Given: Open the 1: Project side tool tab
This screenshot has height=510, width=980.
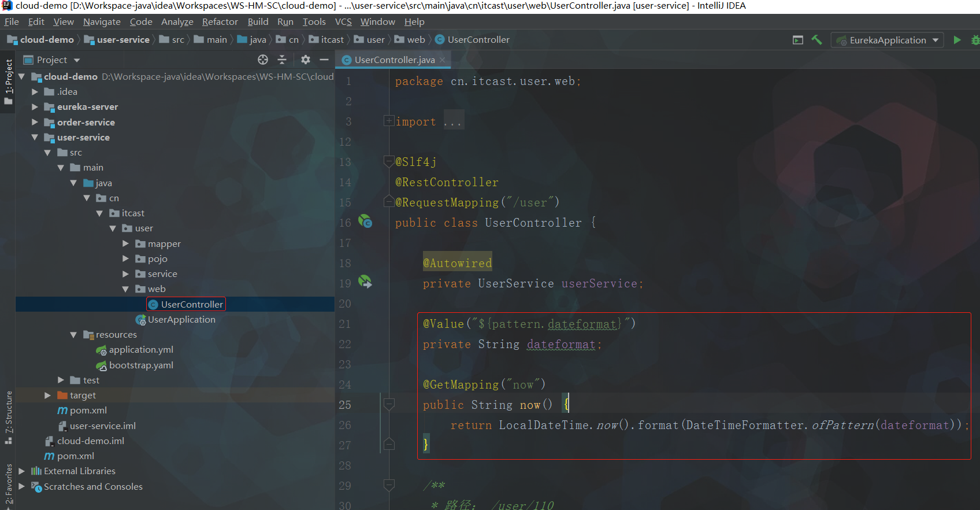Looking at the screenshot, I should point(8,81).
